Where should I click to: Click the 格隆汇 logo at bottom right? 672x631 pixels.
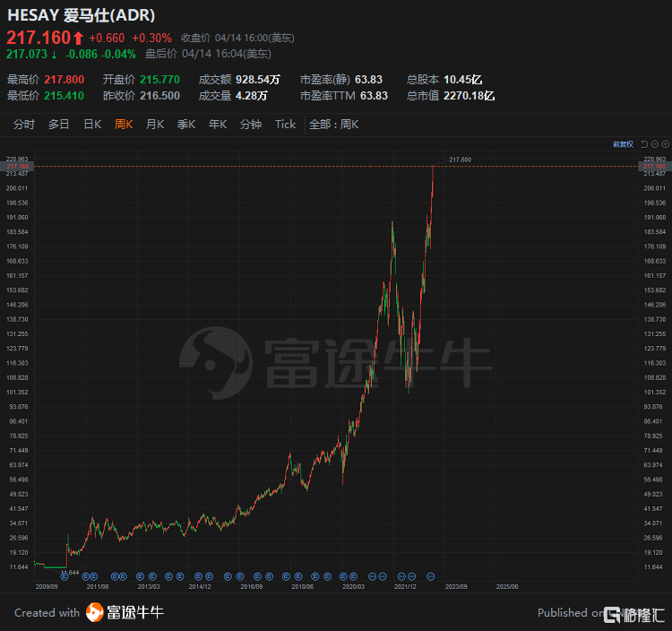pos(633,615)
